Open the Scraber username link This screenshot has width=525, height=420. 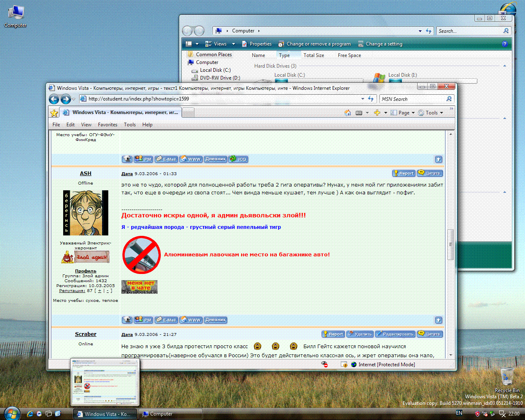(85, 334)
